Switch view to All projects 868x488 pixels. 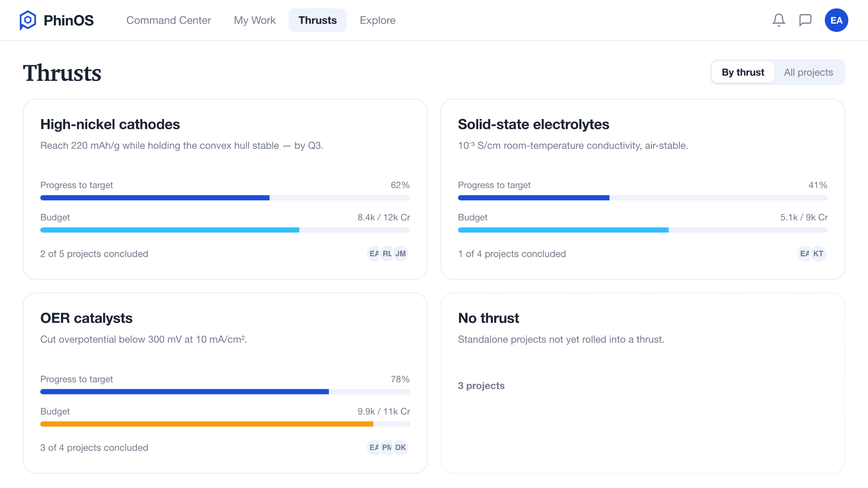(808, 72)
